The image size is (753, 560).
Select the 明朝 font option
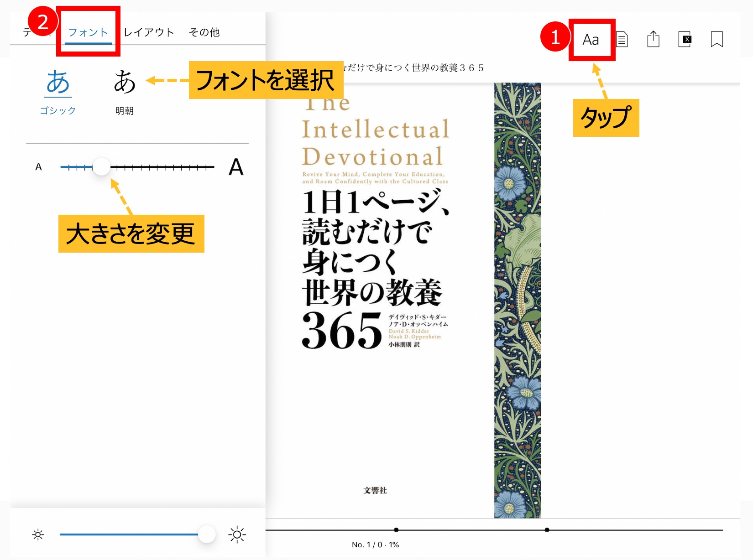pyautogui.click(x=125, y=92)
